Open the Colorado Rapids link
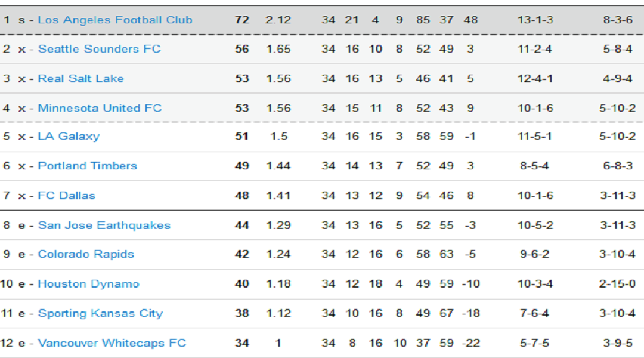The width and height of the screenshot is (644, 358). coord(86,254)
